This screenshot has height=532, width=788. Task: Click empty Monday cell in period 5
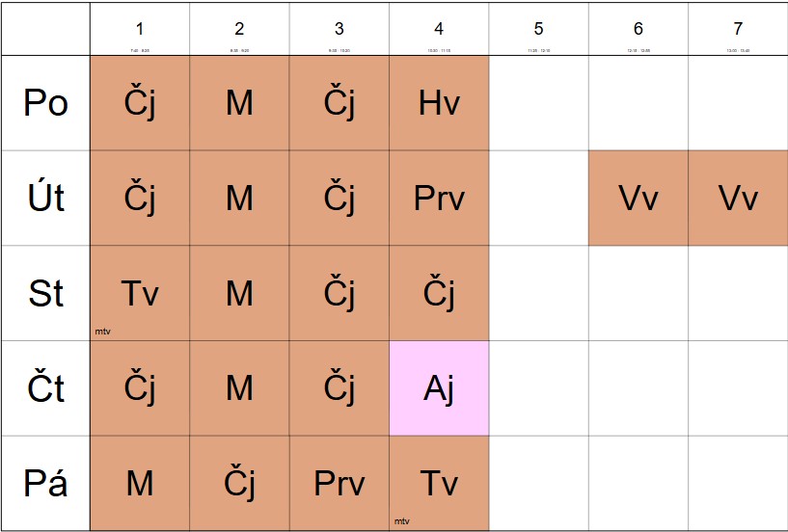(539, 103)
